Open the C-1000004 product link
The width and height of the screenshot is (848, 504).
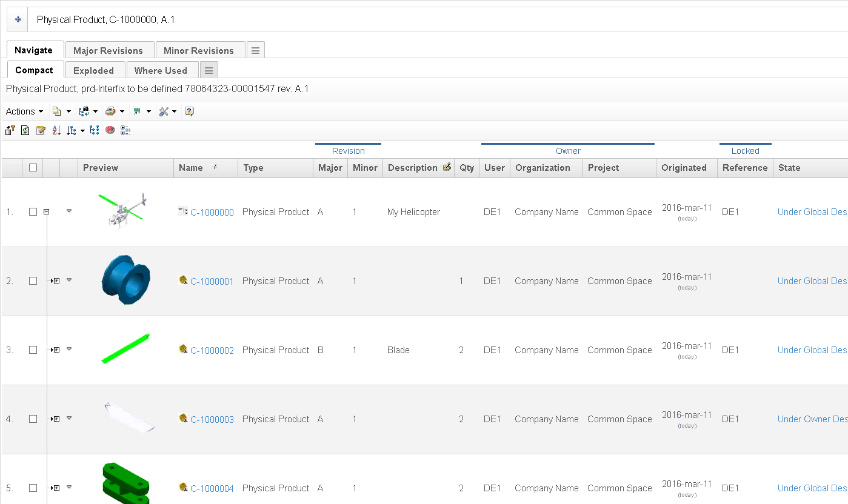(x=212, y=488)
